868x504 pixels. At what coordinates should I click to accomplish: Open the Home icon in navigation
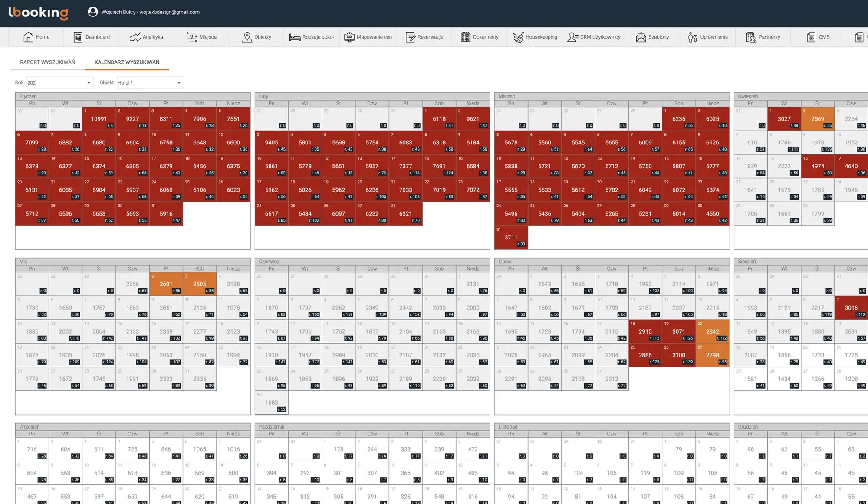click(28, 37)
